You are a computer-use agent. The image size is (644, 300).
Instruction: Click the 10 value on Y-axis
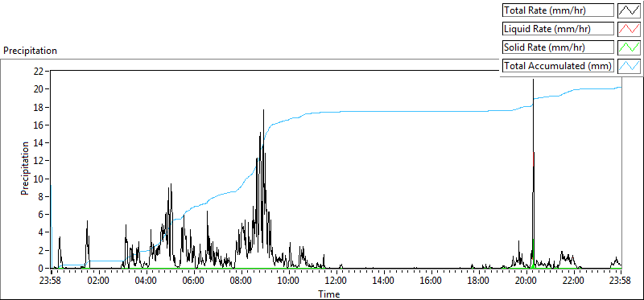click(x=38, y=179)
